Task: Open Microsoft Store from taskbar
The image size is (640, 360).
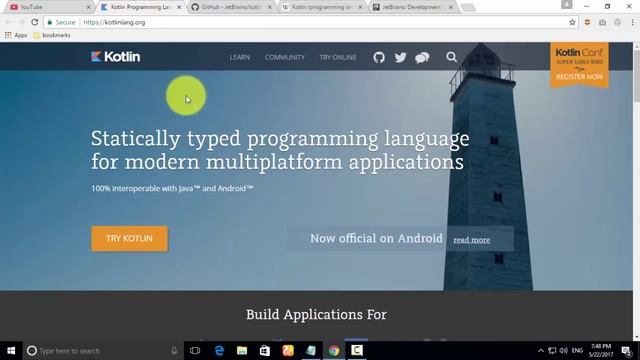Action: [x=265, y=351]
